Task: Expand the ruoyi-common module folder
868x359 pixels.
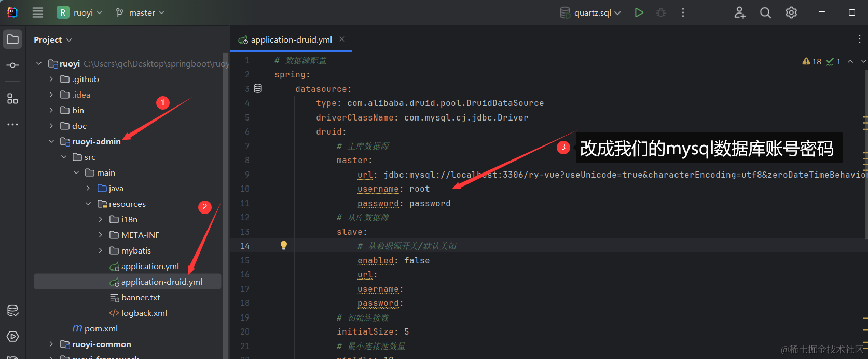Action: (x=51, y=344)
